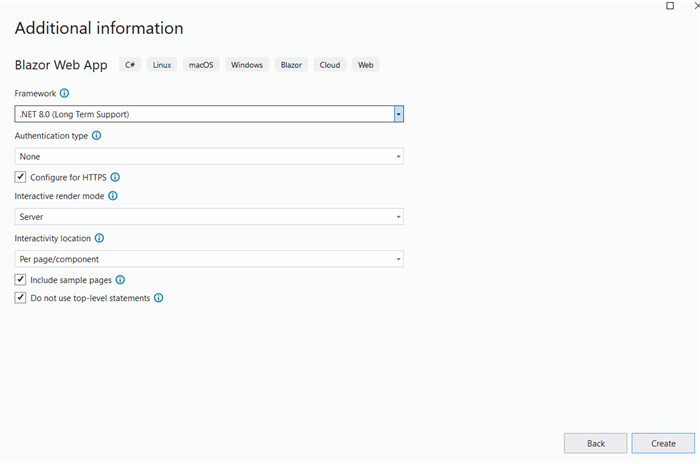The height and width of the screenshot is (464, 700).
Task: Open the Interactive render mode dropdown
Action: pyautogui.click(x=209, y=217)
